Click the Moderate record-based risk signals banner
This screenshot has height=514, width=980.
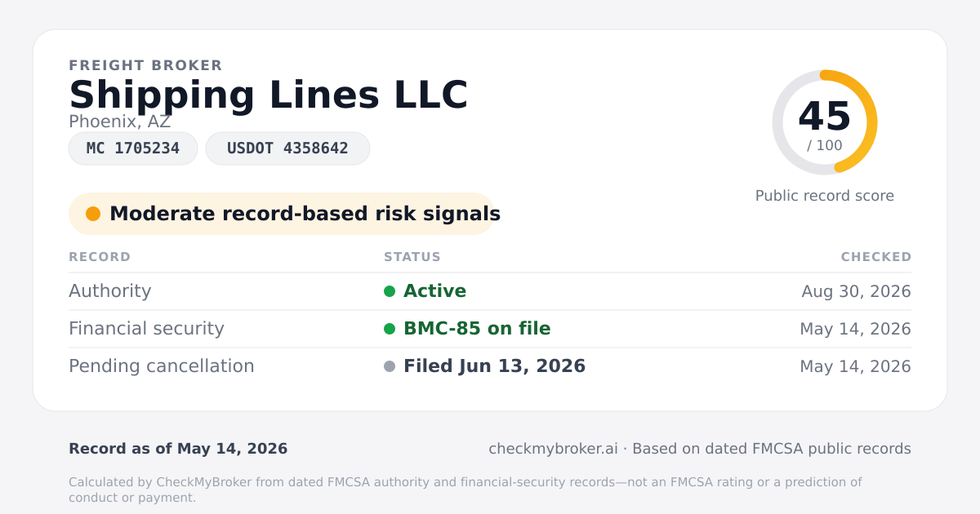[282, 214]
